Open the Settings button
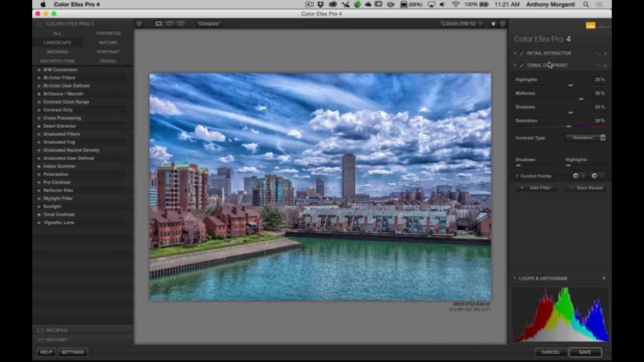 (72, 352)
